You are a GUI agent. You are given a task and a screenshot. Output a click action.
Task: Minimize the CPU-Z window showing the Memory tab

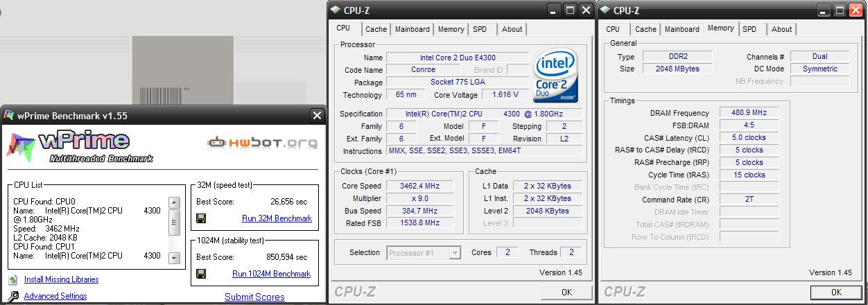click(x=824, y=10)
